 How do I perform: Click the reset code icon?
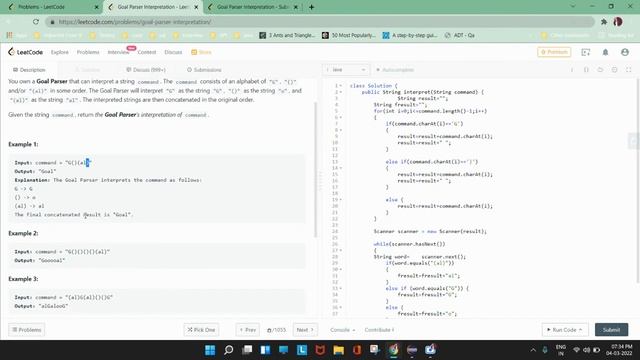600,70
